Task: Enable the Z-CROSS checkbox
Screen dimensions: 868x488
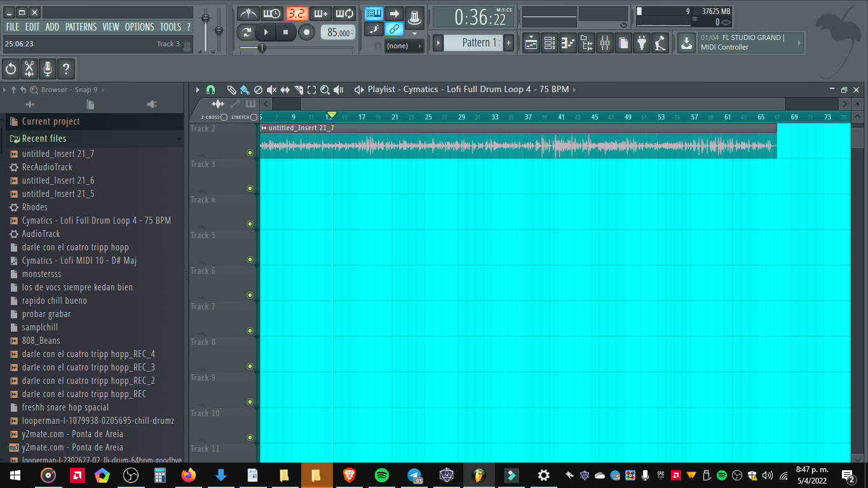Action: (x=224, y=117)
